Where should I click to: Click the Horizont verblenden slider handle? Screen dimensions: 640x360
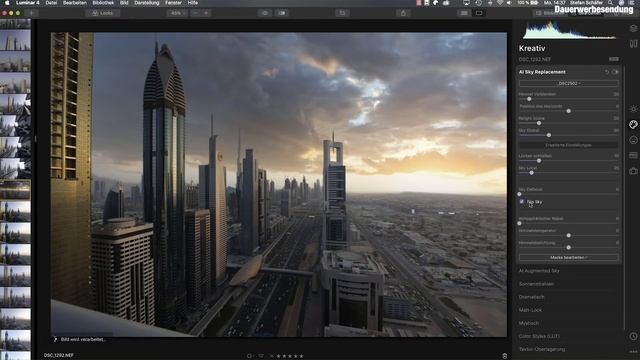(x=529, y=99)
